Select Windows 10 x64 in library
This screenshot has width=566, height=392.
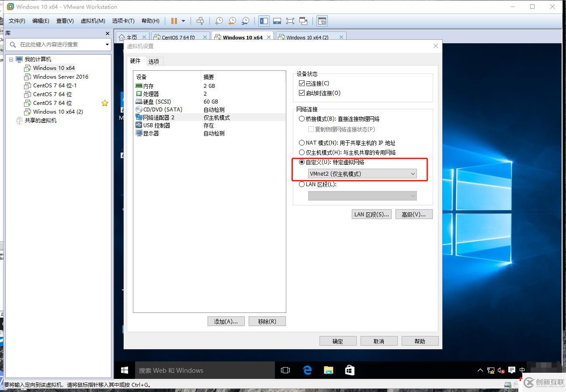tap(54, 68)
